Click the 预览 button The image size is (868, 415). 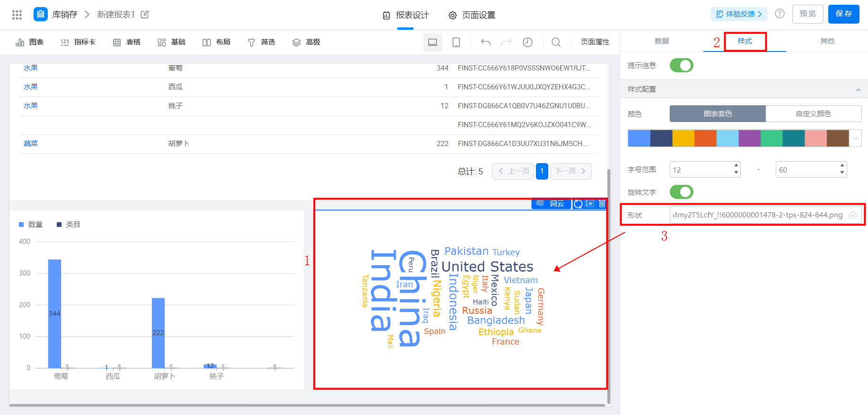[x=807, y=14]
